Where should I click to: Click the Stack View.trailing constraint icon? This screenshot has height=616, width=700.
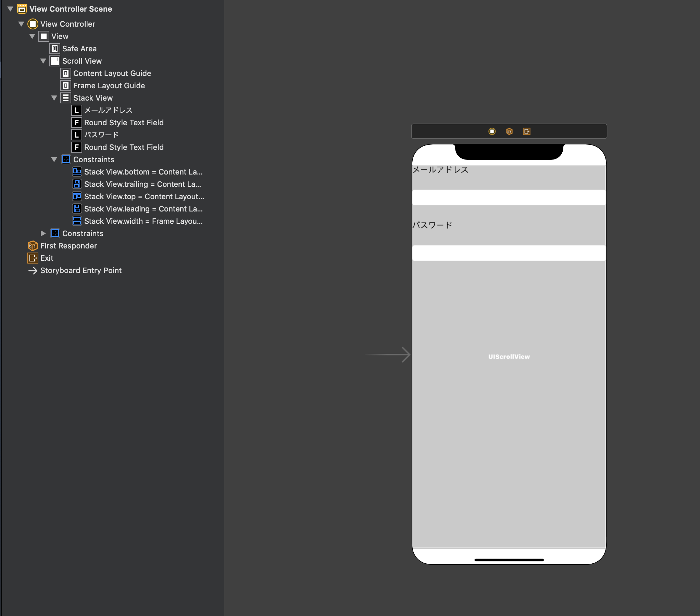(77, 184)
